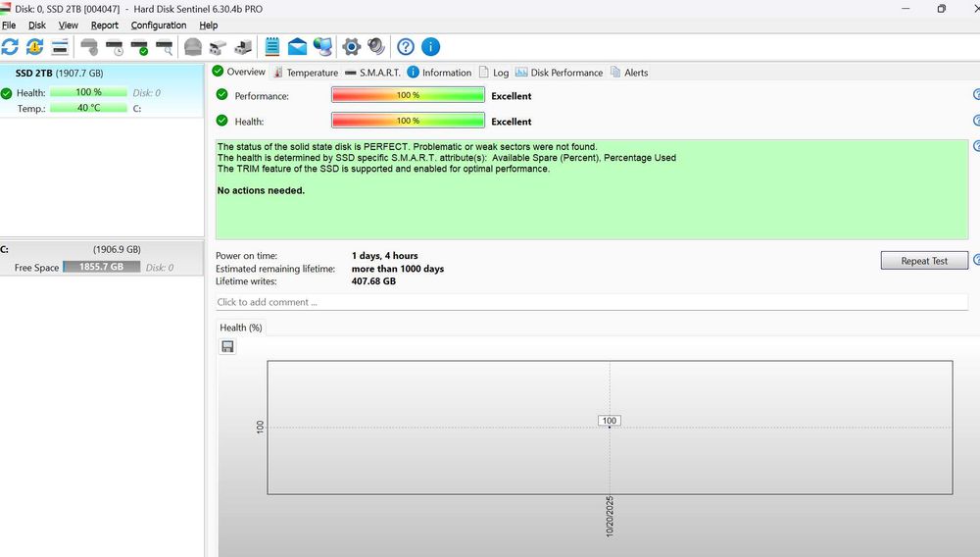Open the View menu
The height and width of the screenshot is (557, 980).
click(x=69, y=25)
